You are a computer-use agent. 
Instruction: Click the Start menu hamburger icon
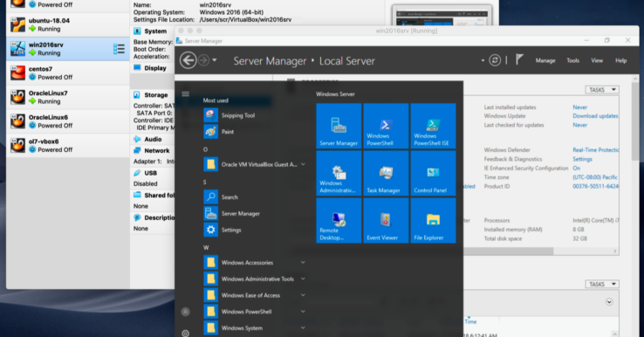click(186, 94)
